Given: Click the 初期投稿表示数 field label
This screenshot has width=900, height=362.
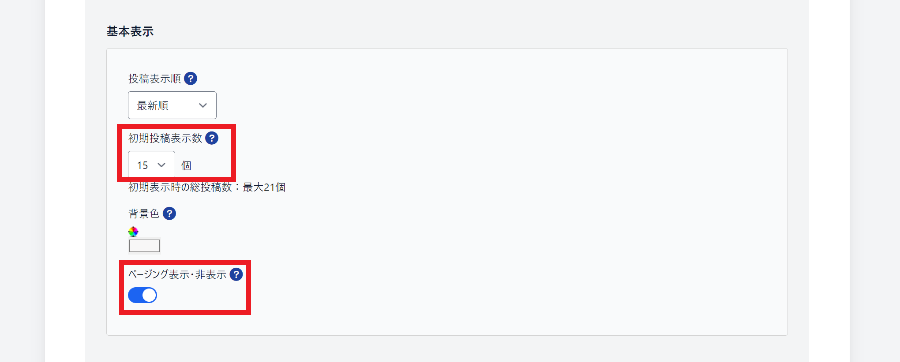Looking at the screenshot, I should (x=165, y=138).
